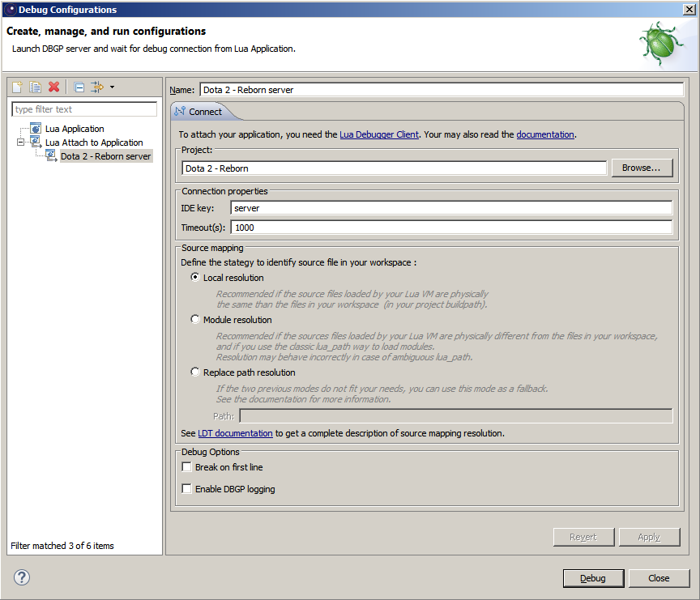Click the Connect tab icon
This screenshot has width=700, height=600.
pyautogui.click(x=180, y=111)
